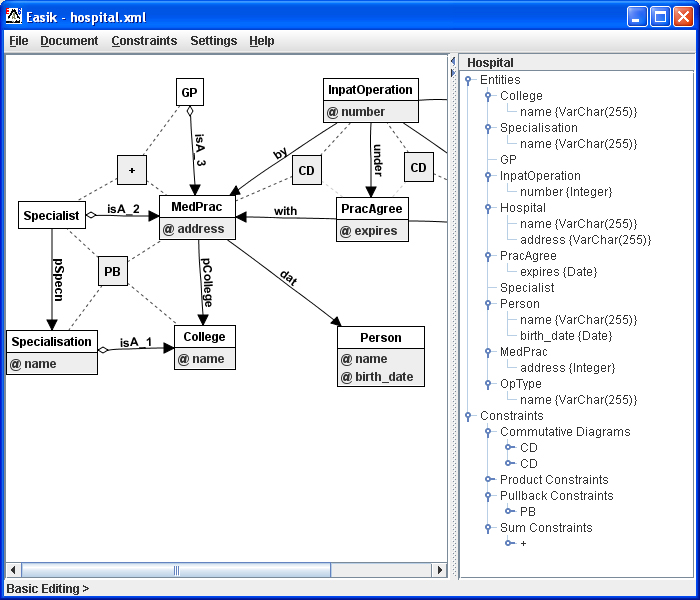Select the MedPrac entity node
Image resolution: width=700 pixels, height=600 pixels.
coord(197,207)
